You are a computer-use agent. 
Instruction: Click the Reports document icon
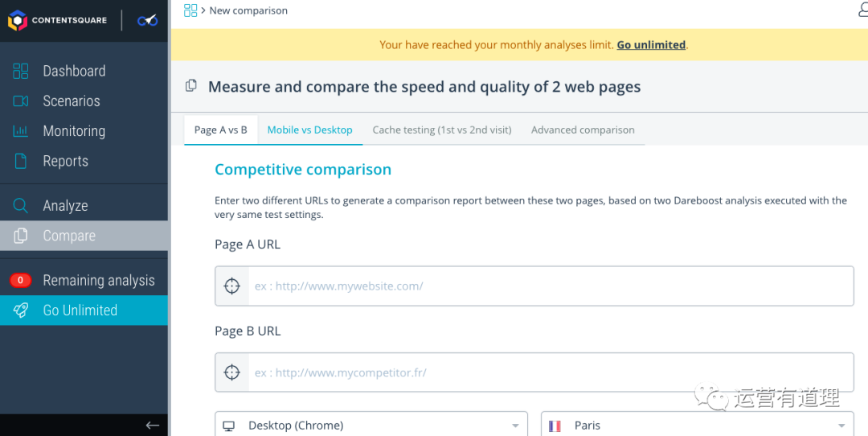21,161
